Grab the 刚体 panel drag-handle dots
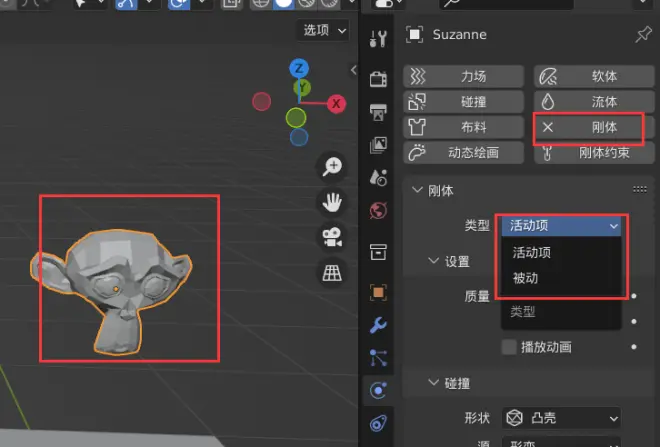Screen dimensions: 660x447 pyautogui.click(x=640, y=190)
